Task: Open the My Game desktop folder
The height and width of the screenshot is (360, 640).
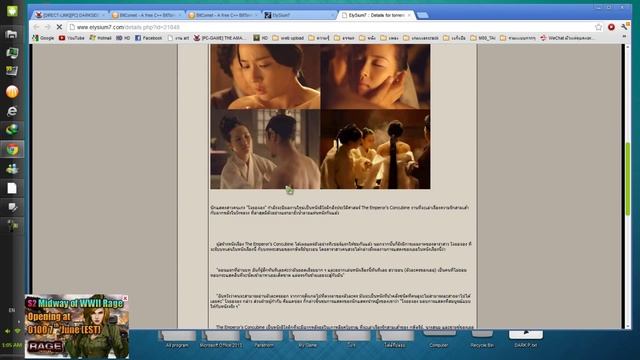Action: pos(308,339)
